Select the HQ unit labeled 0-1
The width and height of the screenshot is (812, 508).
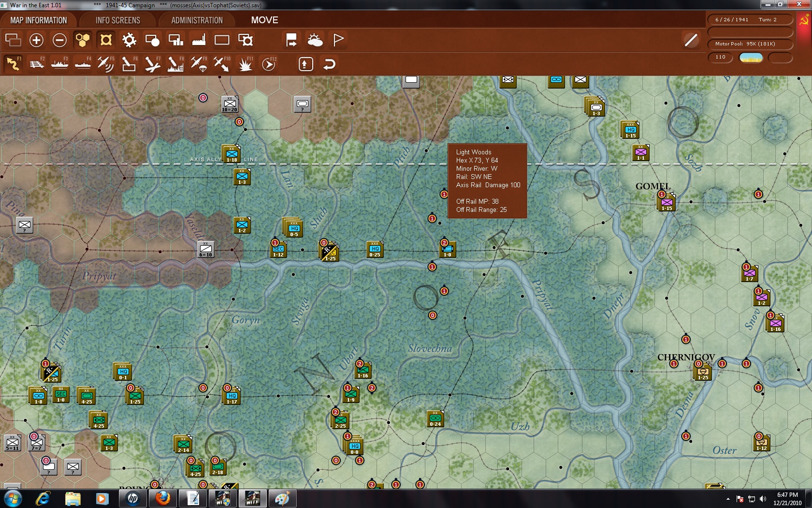pyautogui.click(x=123, y=372)
